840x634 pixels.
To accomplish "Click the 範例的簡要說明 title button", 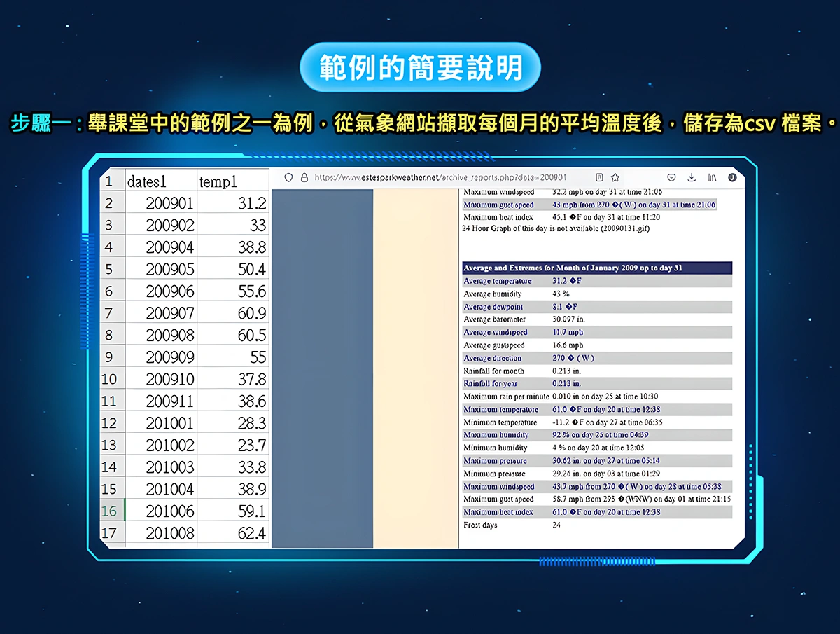I will 420,67.
